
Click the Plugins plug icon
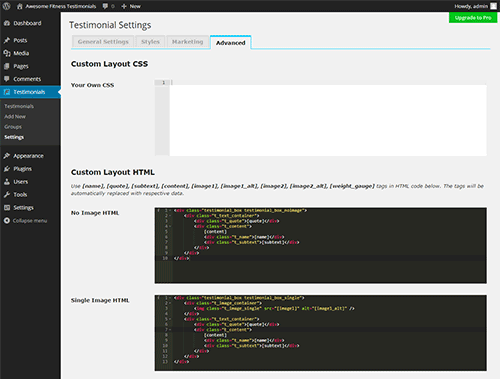coord(7,169)
